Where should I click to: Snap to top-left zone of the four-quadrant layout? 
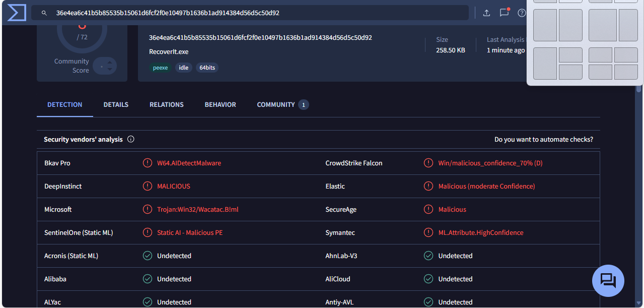click(600, 55)
